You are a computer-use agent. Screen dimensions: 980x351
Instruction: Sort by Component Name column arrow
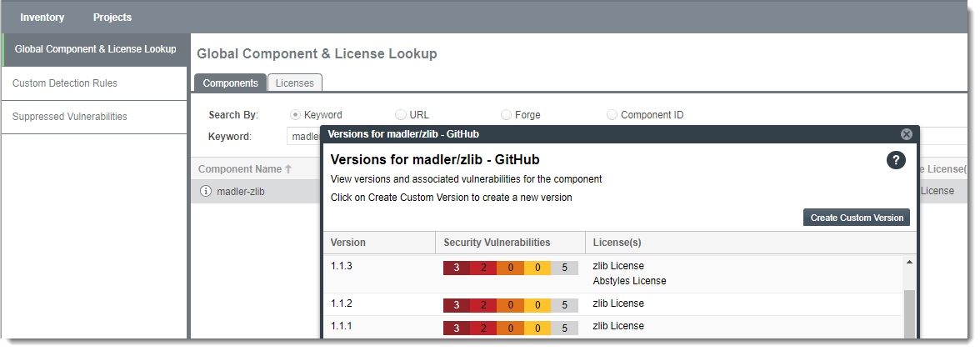288,169
